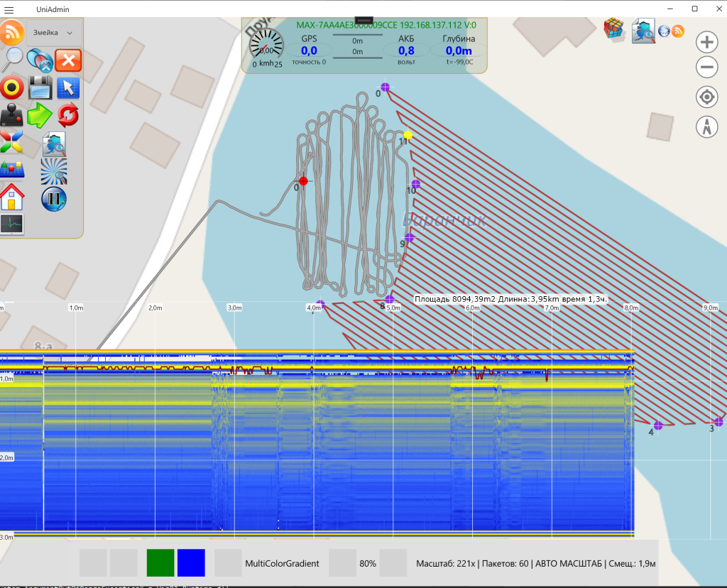Pick the blue color swatch

(x=191, y=562)
